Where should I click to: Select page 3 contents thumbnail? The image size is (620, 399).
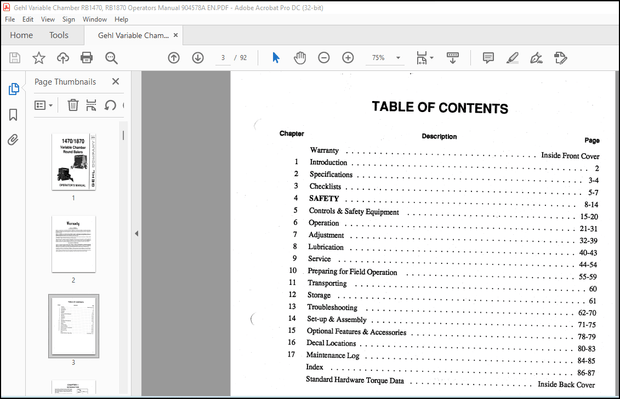click(74, 326)
